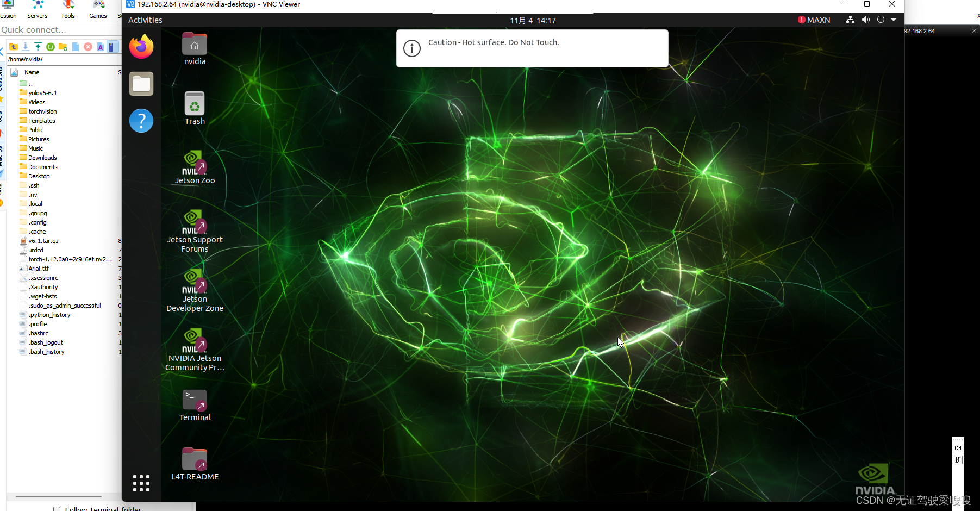Screen dimensions: 980x511
Task: Create a new folder via the SFTP toolbar
Action: tap(63, 47)
